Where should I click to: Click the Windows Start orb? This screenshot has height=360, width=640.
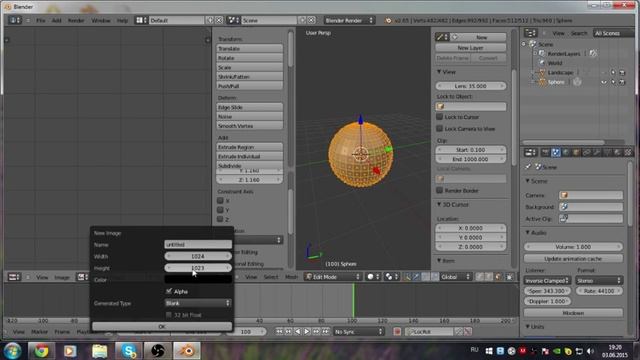tap(13, 351)
